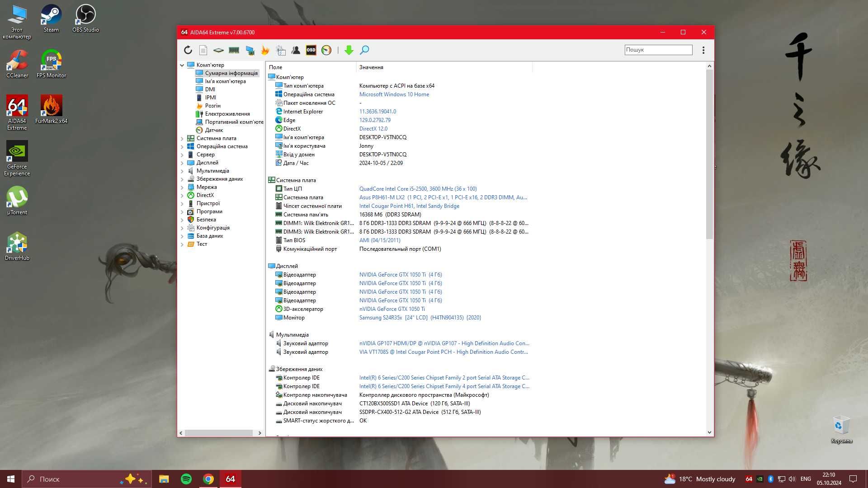Image resolution: width=868 pixels, height=488 pixels.
Task: Click the Пошук search field
Action: click(x=658, y=50)
